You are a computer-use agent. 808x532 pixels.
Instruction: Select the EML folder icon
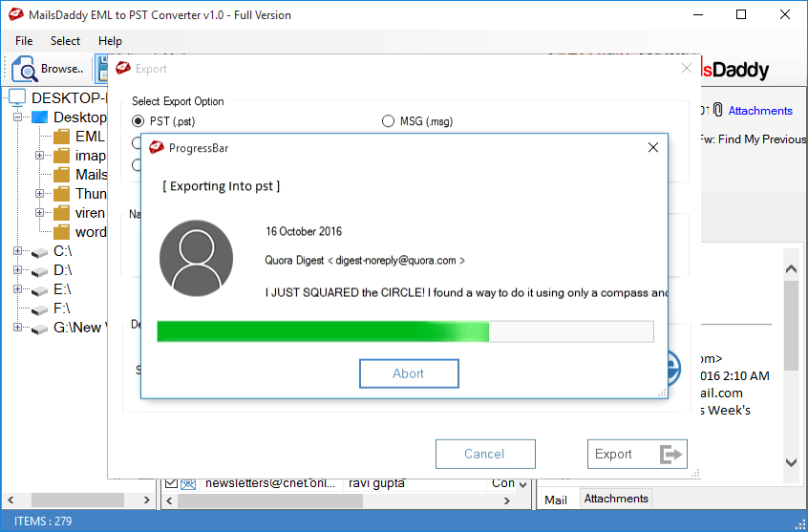pyautogui.click(x=61, y=137)
